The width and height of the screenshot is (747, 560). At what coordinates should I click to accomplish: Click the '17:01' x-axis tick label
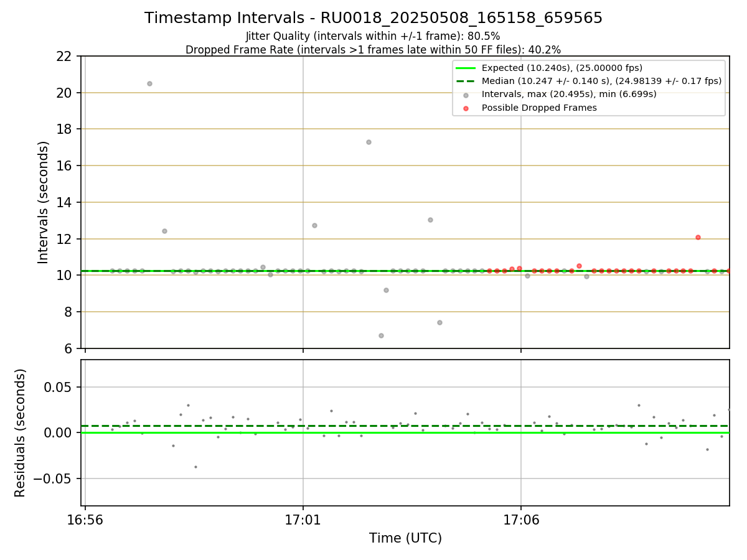coord(303,520)
